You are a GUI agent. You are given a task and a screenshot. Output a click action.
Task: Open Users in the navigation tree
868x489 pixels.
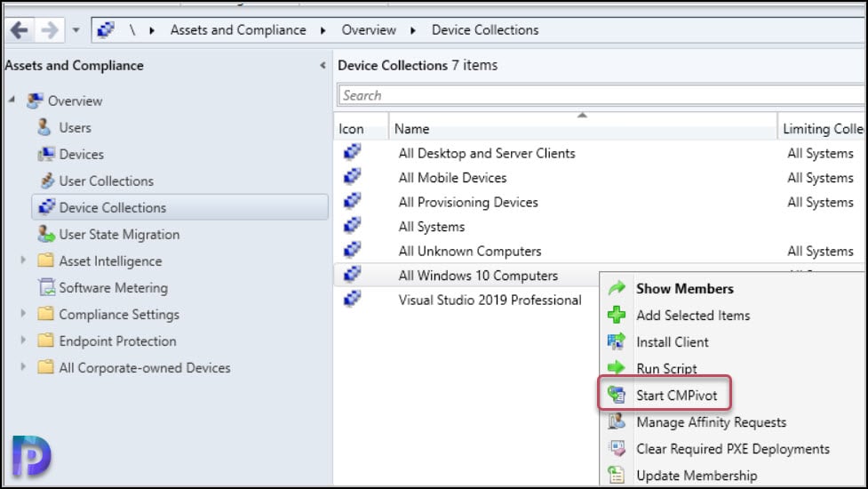[x=75, y=127]
